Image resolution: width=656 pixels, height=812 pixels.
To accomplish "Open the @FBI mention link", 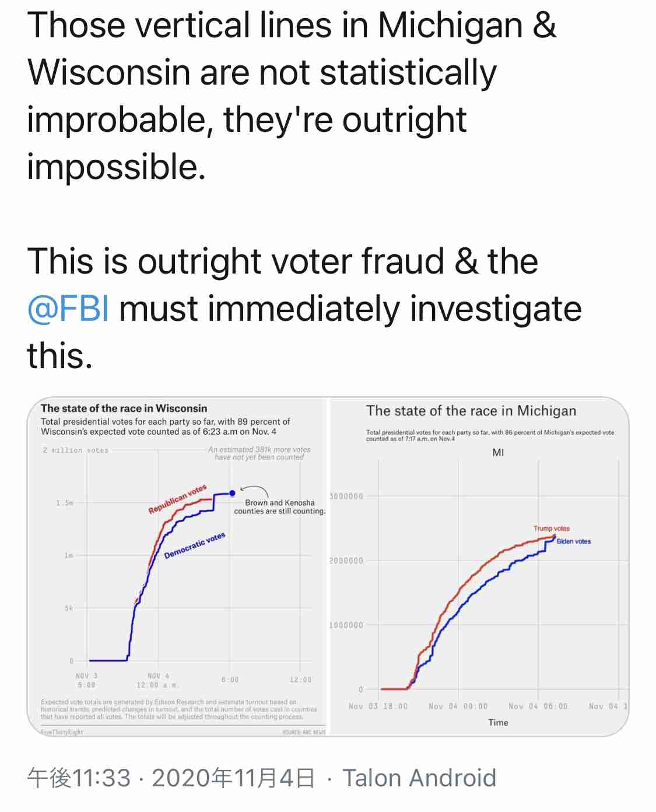I will 68,309.
